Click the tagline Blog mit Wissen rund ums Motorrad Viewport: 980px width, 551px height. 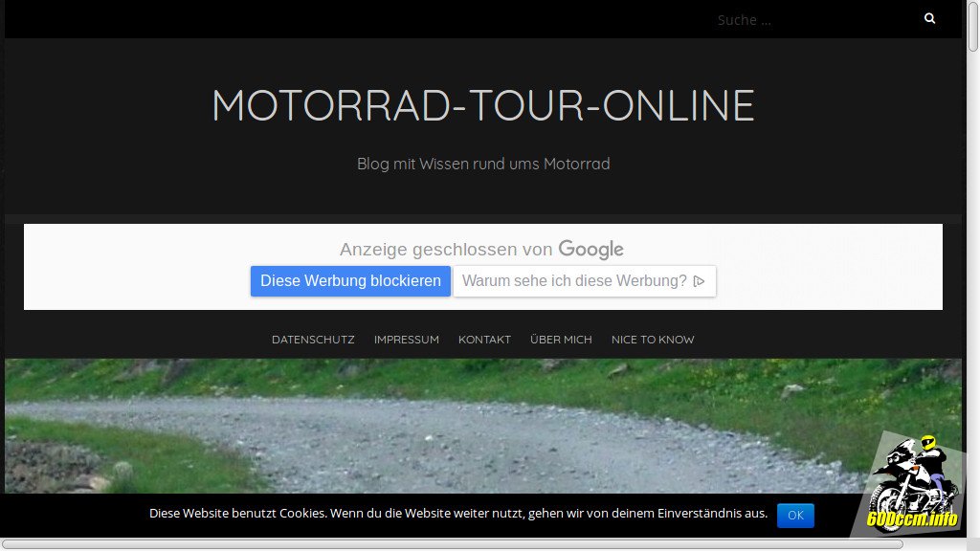tap(483, 164)
